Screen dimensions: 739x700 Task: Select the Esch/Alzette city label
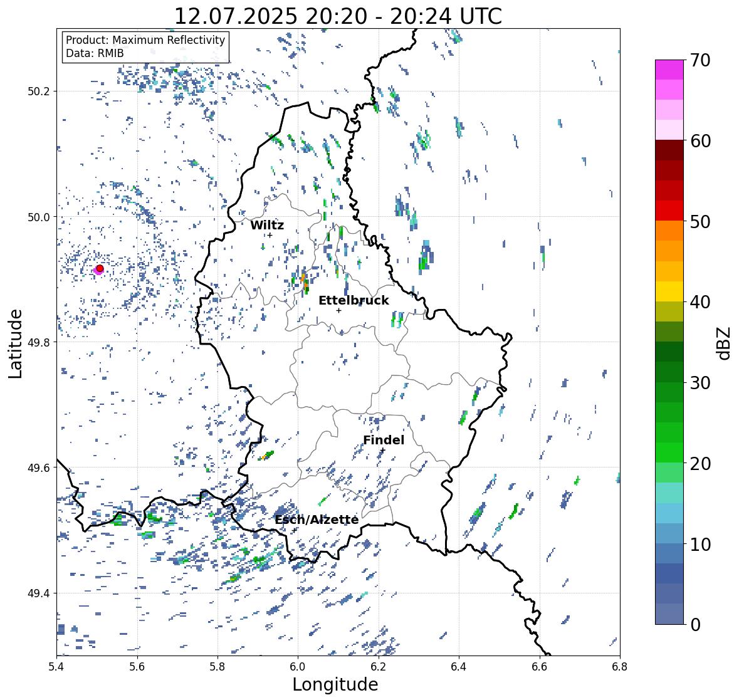(317, 520)
